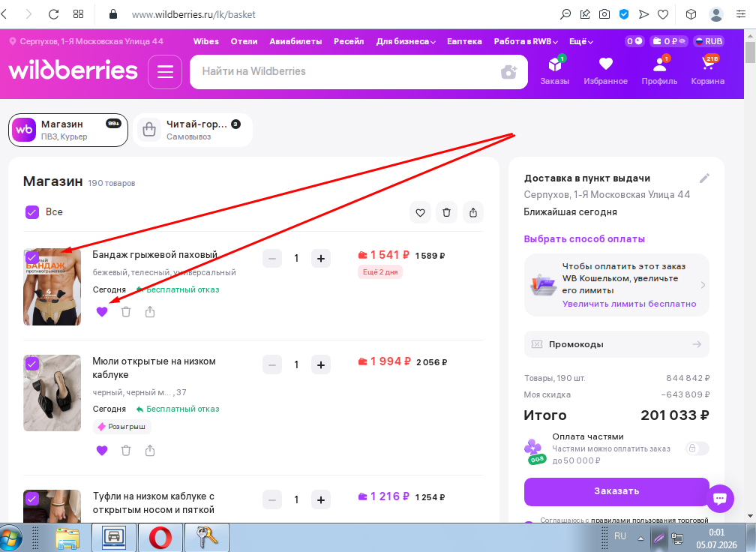Open Opera from the Windows taskbar
Screen dimensions: 756x552
click(x=160, y=538)
